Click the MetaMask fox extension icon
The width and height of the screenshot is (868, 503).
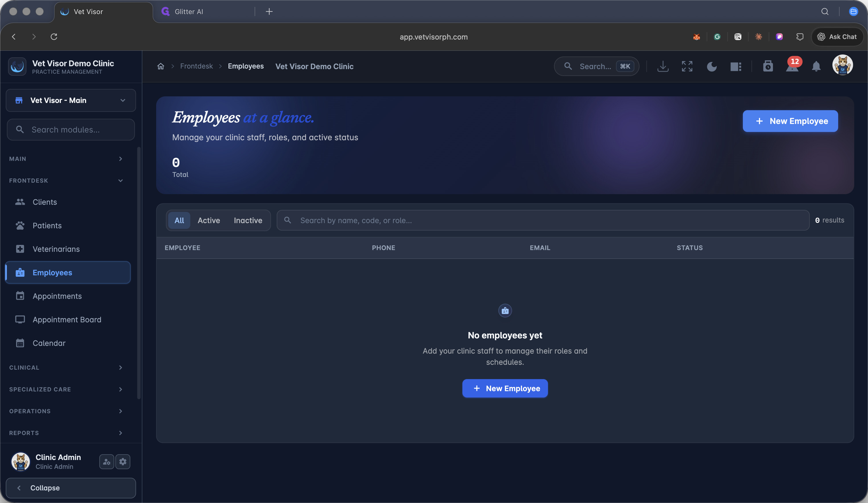[696, 37]
